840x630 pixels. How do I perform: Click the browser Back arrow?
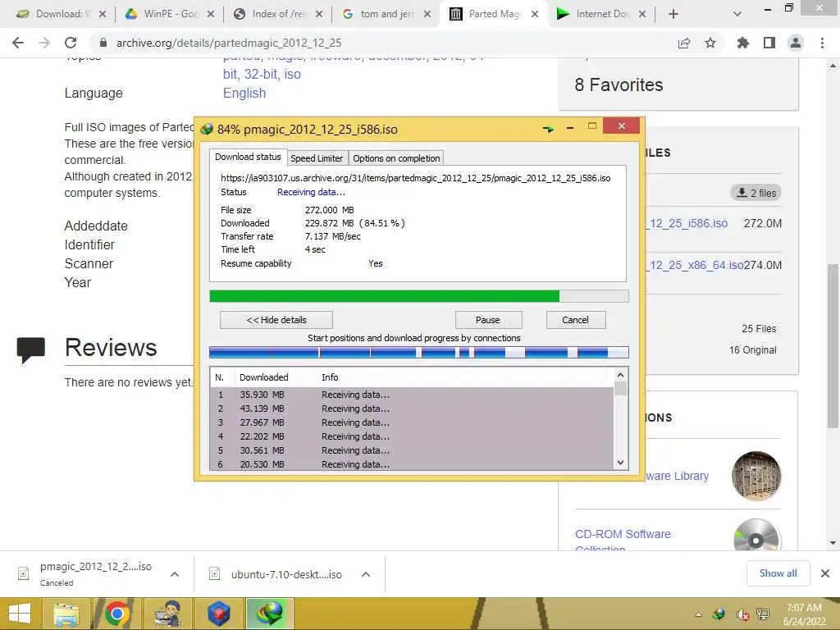pyautogui.click(x=18, y=43)
